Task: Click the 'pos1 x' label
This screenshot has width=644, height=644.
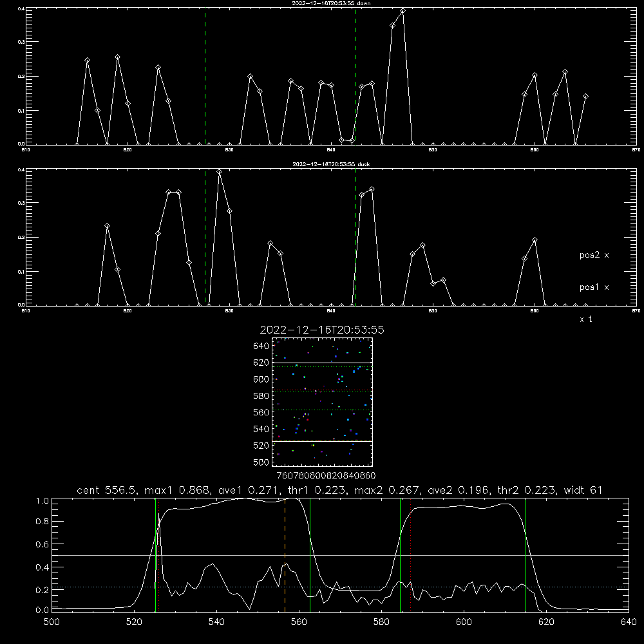Action: point(594,287)
